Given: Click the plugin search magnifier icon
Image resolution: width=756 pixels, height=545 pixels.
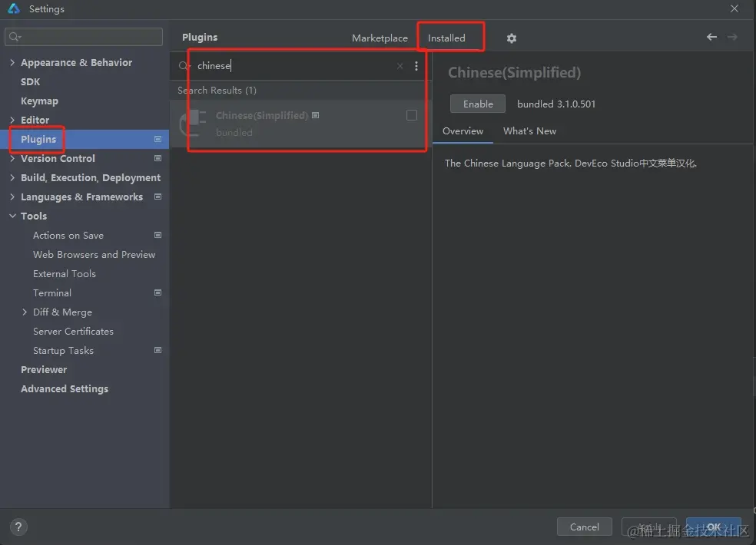Looking at the screenshot, I should (x=184, y=66).
